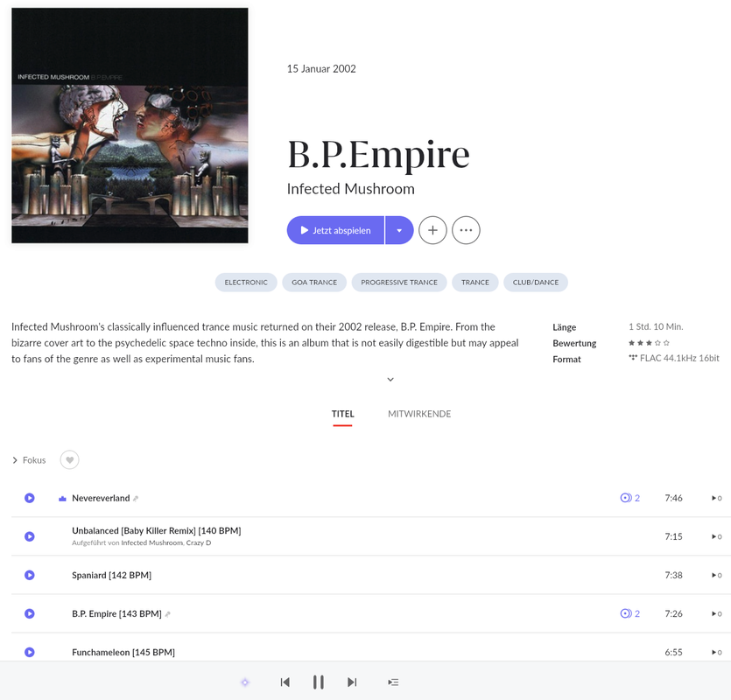Open the Infected Mushroom artist link
Viewport: 731px width, 700px height.
(350, 189)
